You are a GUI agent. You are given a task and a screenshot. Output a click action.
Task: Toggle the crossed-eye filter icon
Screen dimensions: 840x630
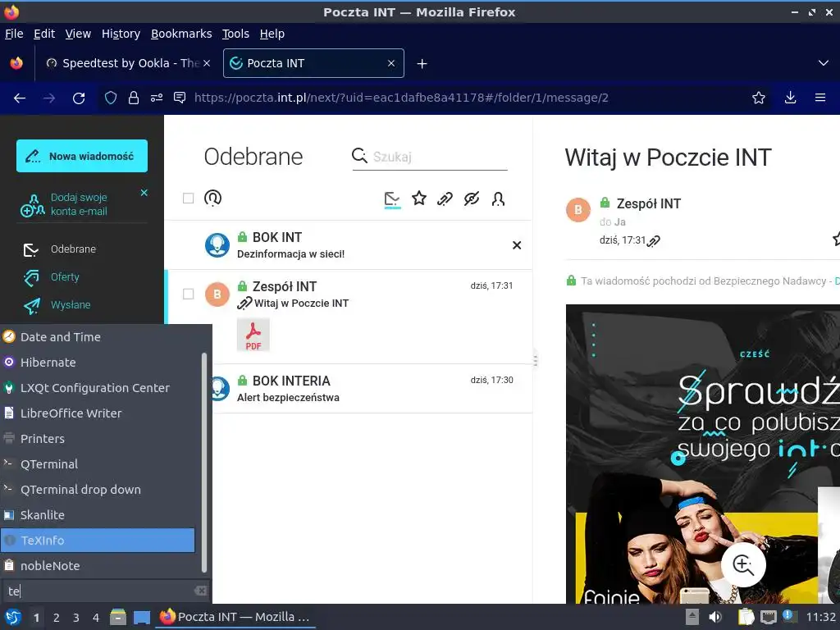[472, 199]
